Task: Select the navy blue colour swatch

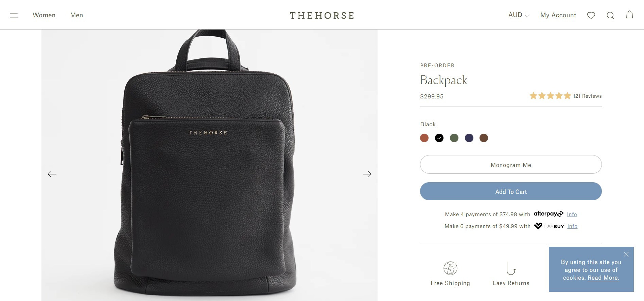Action: (x=469, y=138)
